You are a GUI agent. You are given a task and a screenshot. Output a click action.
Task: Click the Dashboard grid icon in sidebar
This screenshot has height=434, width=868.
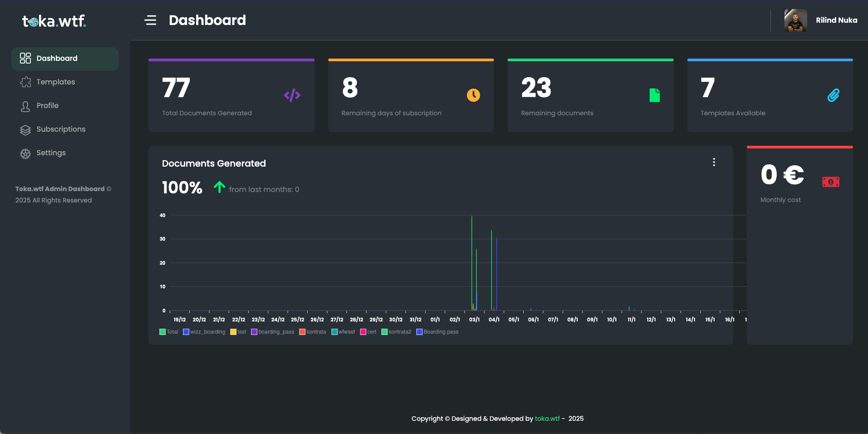(25, 58)
